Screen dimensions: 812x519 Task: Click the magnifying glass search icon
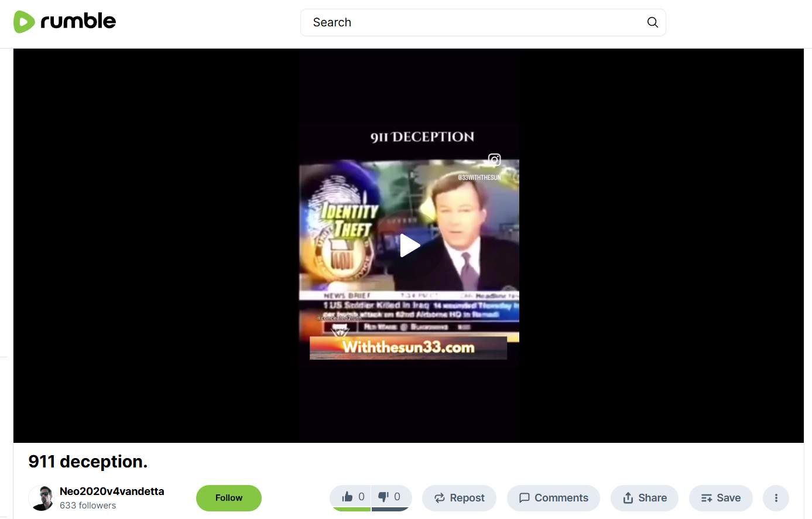pyautogui.click(x=652, y=22)
